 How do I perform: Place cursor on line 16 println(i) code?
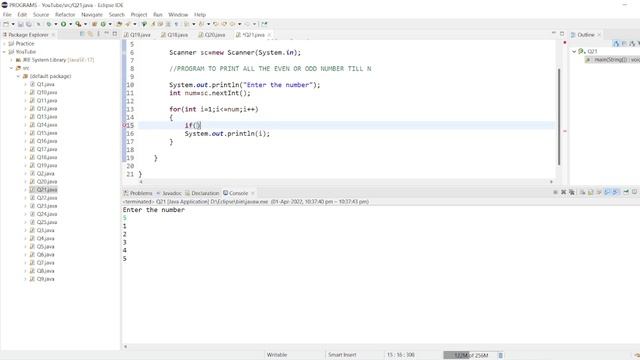coord(227,133)
